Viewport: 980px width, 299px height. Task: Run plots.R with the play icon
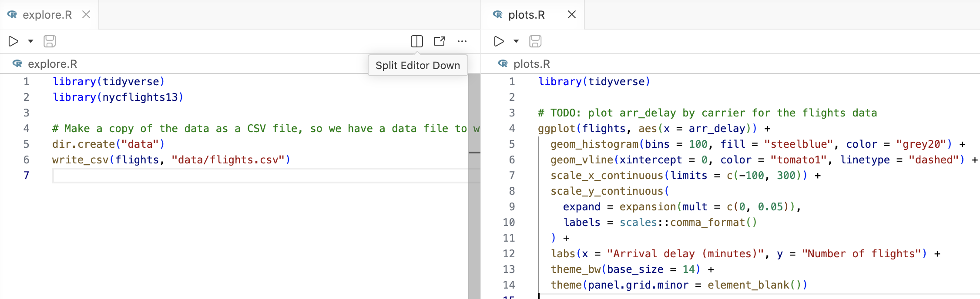coord(499,41)
